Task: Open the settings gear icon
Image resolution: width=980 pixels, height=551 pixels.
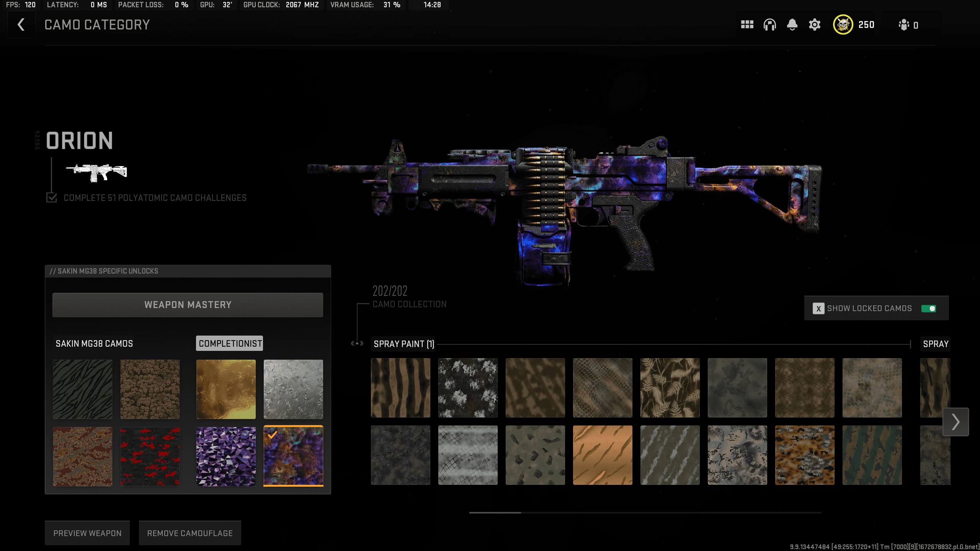Action: [x=815, y=25]
